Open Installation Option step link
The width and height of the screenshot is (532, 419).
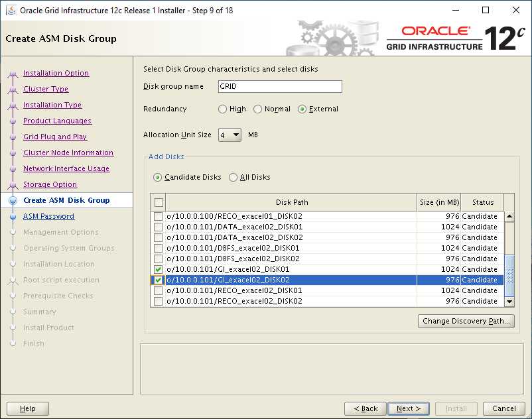point(56,73)
